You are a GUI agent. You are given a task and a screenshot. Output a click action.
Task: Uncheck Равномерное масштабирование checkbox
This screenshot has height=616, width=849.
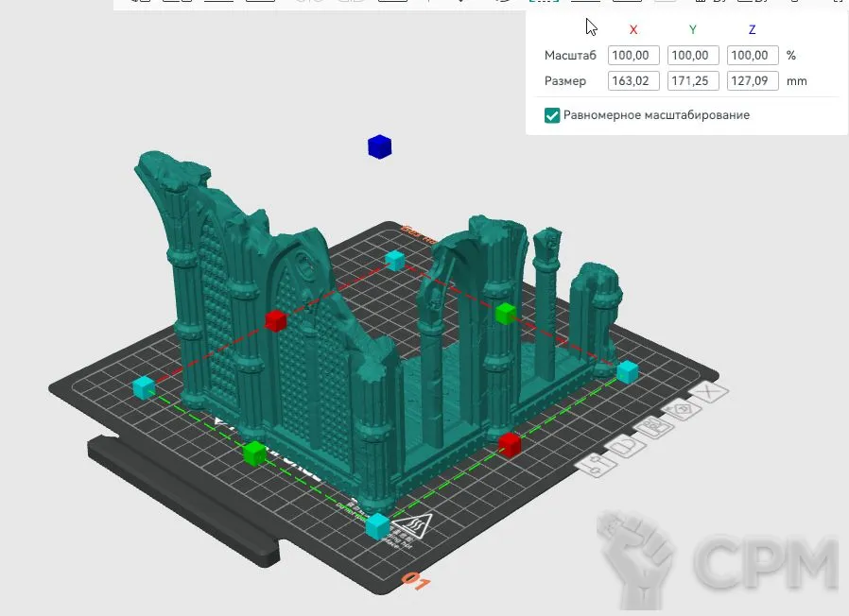coord(552,115)
